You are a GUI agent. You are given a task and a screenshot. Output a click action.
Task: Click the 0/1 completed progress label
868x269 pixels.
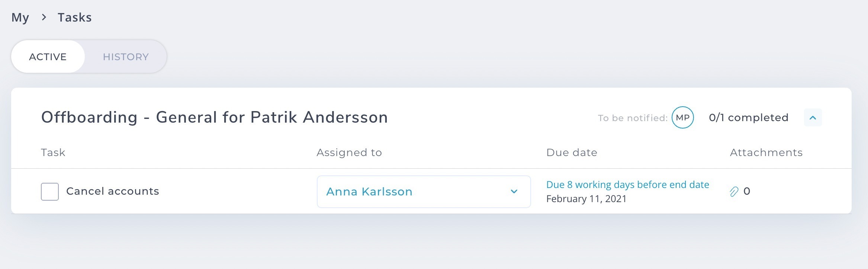pos(749,118)
